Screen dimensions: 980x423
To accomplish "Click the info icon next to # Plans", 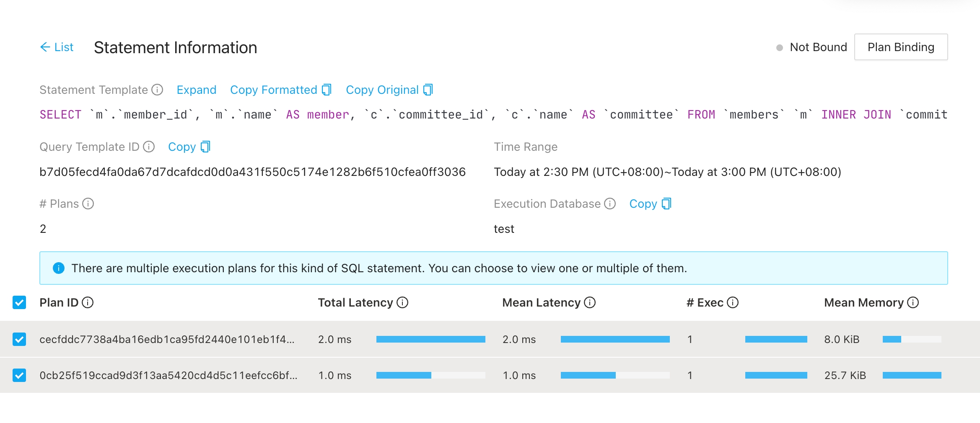I will (88, 204).
